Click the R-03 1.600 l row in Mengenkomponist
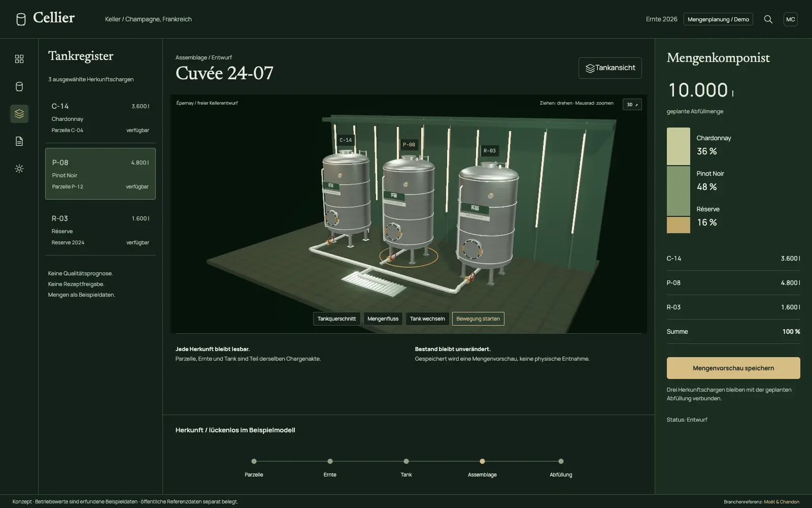812x508 pixels. coord(733,307)
